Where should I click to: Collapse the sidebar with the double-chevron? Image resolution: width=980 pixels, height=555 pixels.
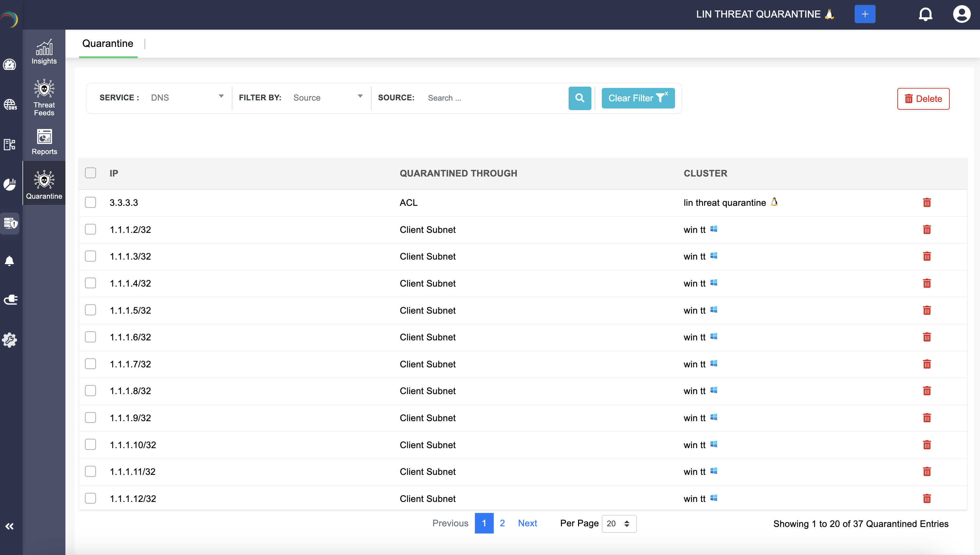pos(10,526)
